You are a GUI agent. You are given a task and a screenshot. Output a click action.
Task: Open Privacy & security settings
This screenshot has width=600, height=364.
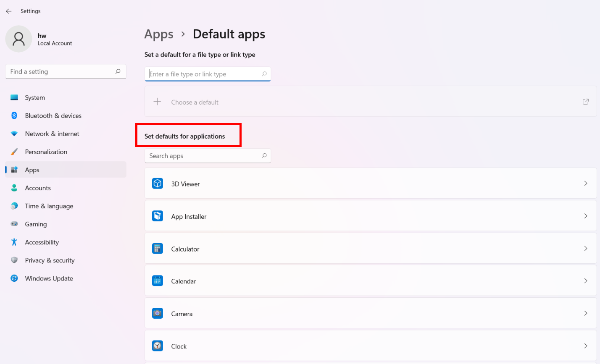pyautogui.click(x=66, y=260)
